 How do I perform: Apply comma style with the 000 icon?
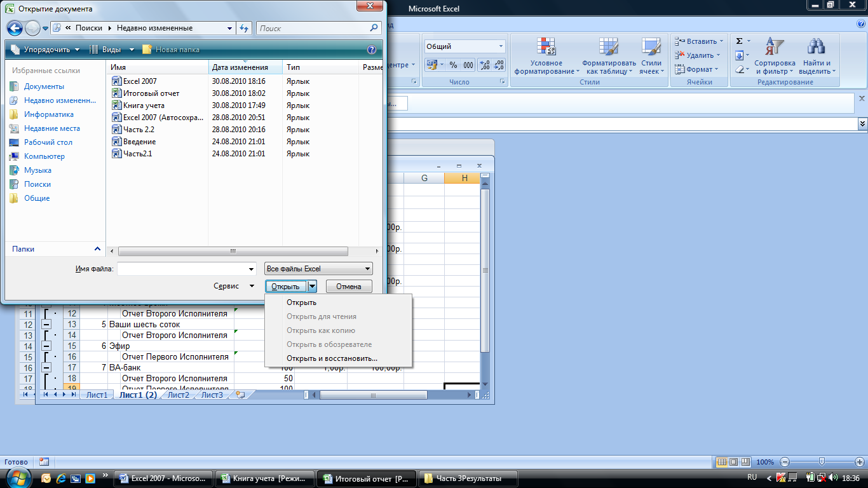pos(468,65)
